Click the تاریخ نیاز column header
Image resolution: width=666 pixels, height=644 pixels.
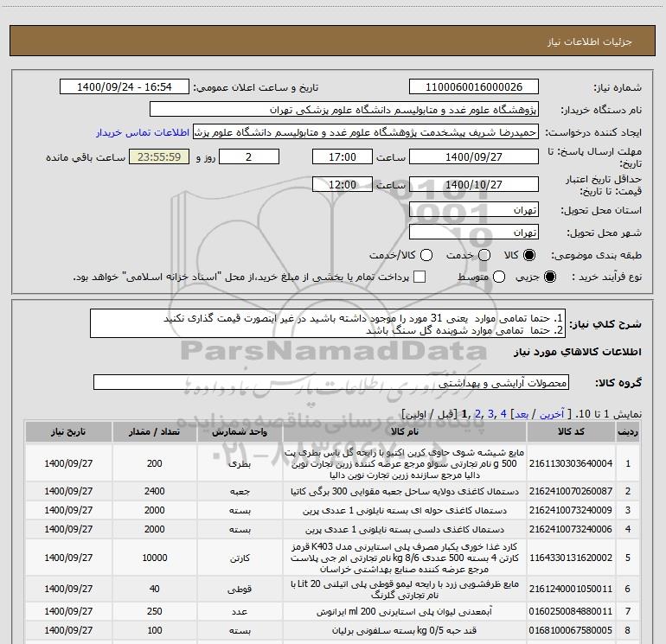[68, 431]
